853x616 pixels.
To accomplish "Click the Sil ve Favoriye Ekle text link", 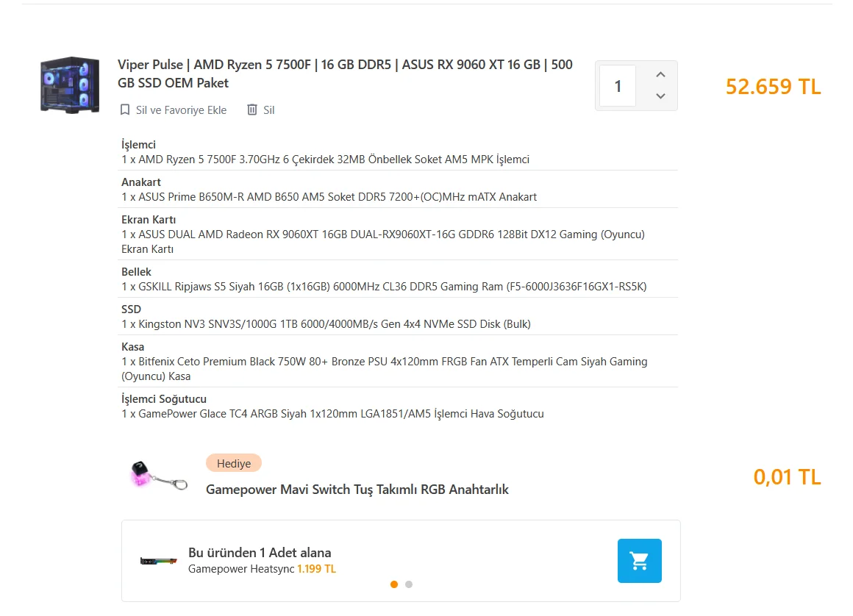I will coord(181,110).
